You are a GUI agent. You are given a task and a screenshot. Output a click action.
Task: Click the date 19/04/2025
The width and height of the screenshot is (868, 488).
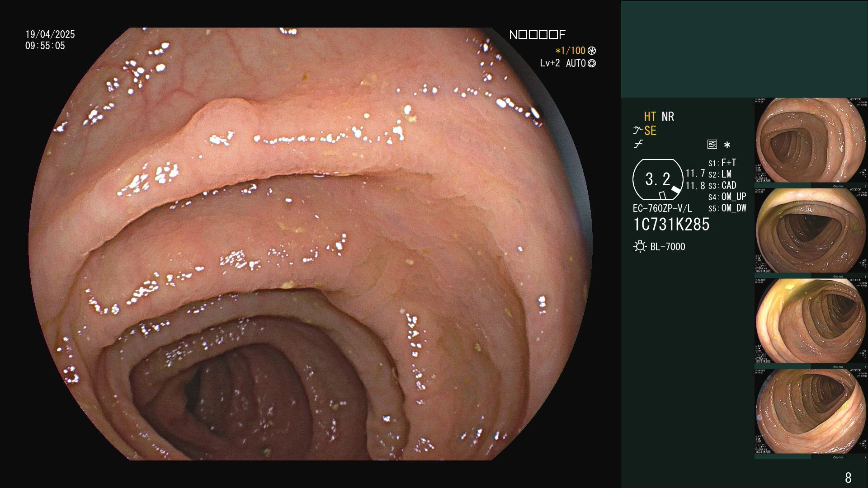click(50, 34)
